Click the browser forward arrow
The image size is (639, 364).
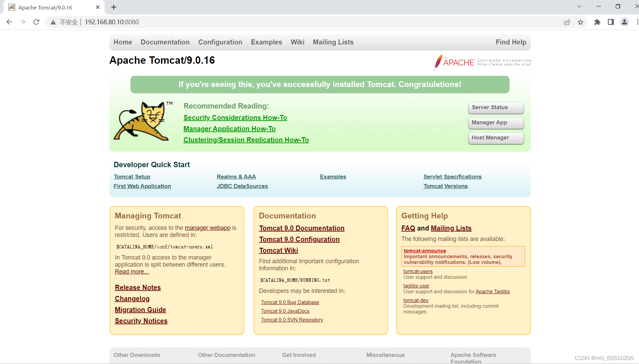[x=23, y=22]
